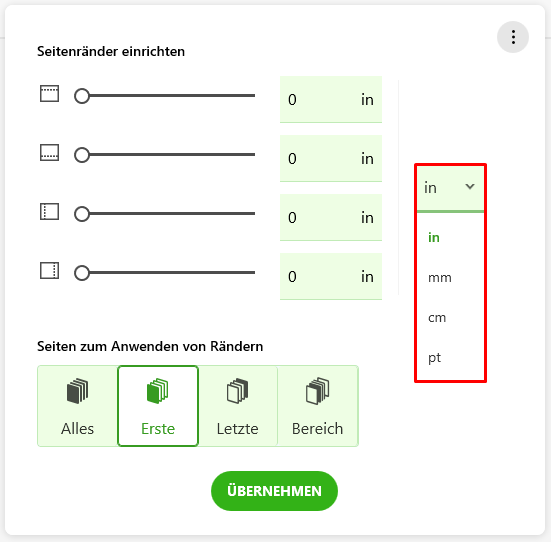Select the Bereich page range option

point(318,406)
